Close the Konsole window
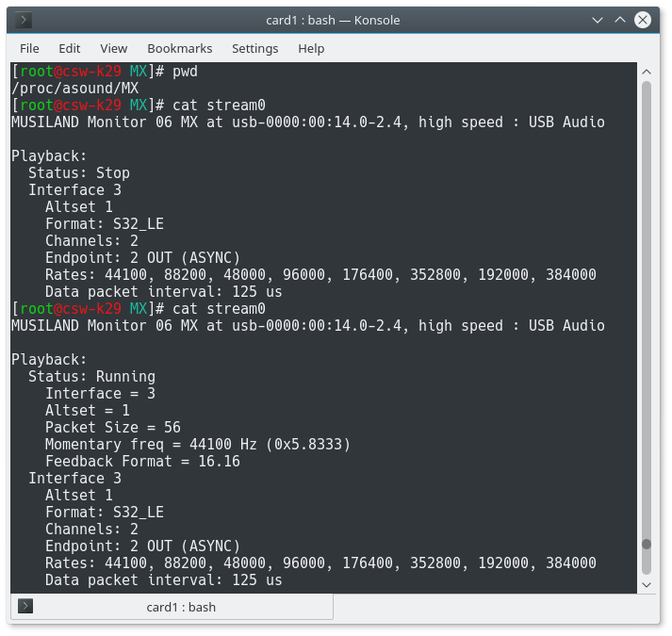 click(643, 20)
